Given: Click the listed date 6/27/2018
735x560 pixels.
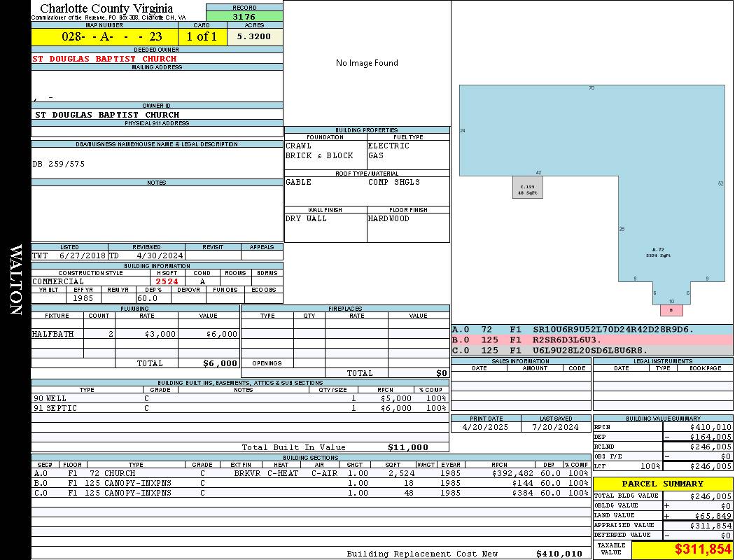Looking at the screenshot, I should [83, 256].
